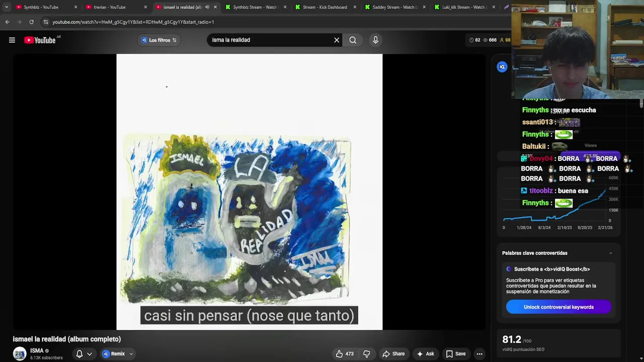The width and height of the screenshot is (644, 362).
Task: Click chat username Dovy04
Action: 540,158
